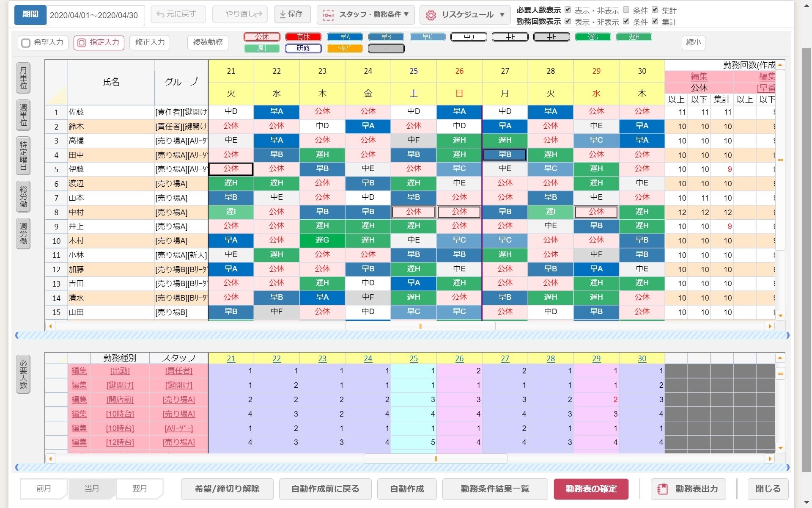Confirm the schedule via 勤務表の確定
This screenshot has height=508, width=812.
[590, 489]
